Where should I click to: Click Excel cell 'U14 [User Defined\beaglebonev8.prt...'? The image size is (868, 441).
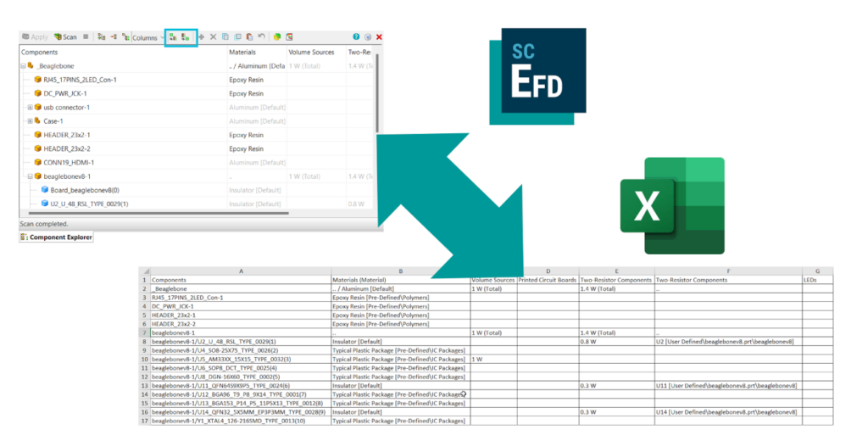pyautogui.click(x=728, y=413)
